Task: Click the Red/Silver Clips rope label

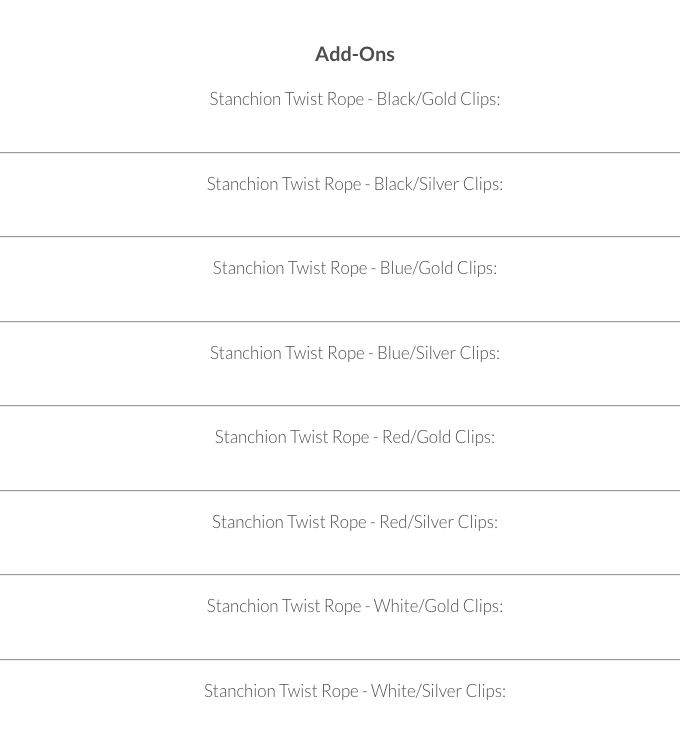Action: (x=354, y=521)
